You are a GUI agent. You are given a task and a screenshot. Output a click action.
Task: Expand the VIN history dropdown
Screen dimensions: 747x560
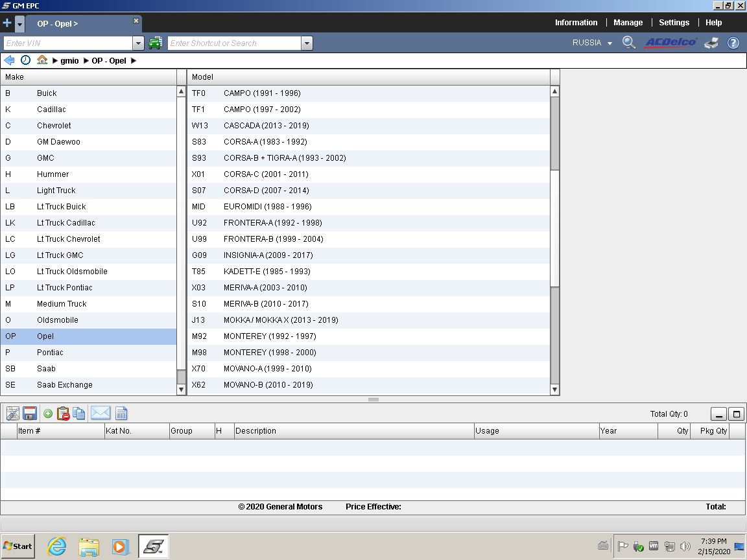click(x=138, y=43)
